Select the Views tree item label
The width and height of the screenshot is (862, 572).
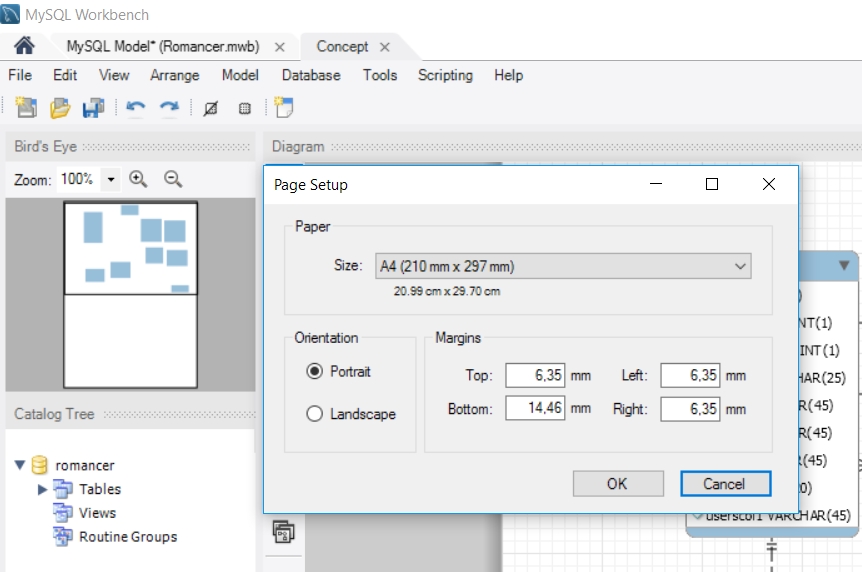coord(97,513)
